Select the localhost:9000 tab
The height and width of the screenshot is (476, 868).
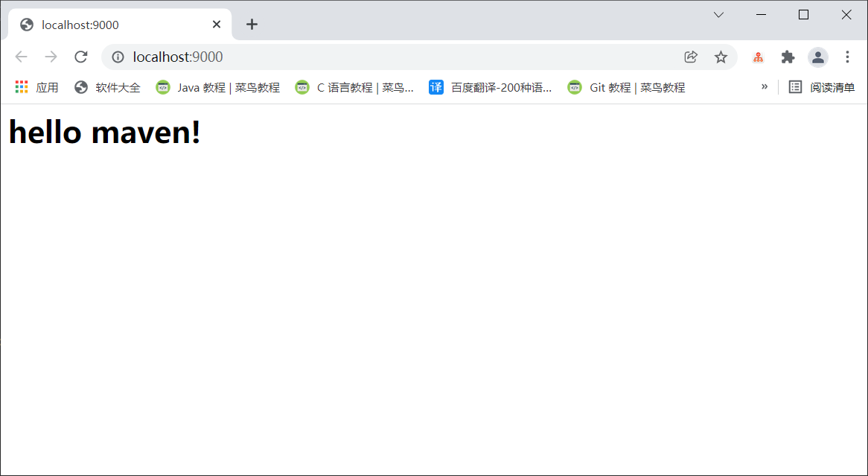[x=120, y=25]
